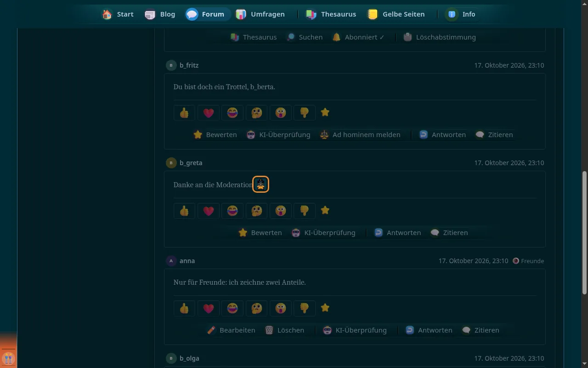Give thumbs-up on anna's post

point(184,308)
